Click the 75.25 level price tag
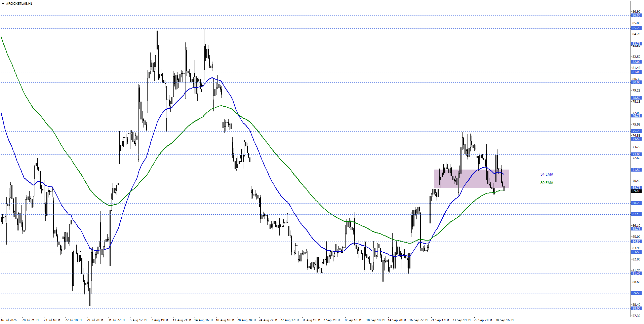644x324 pixels. [x=636, y=131]
